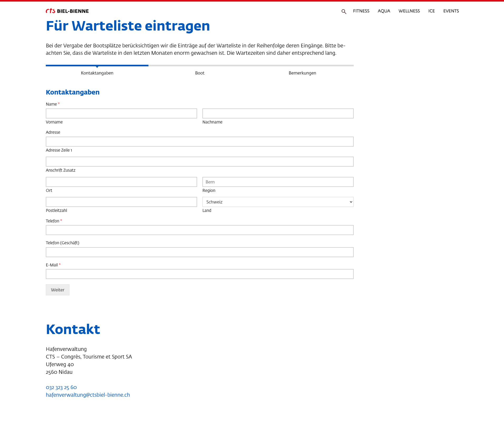The width and height of the screenshot is (504, 438).
Task: Open the Fitness menu item
Action: [361, 11]
